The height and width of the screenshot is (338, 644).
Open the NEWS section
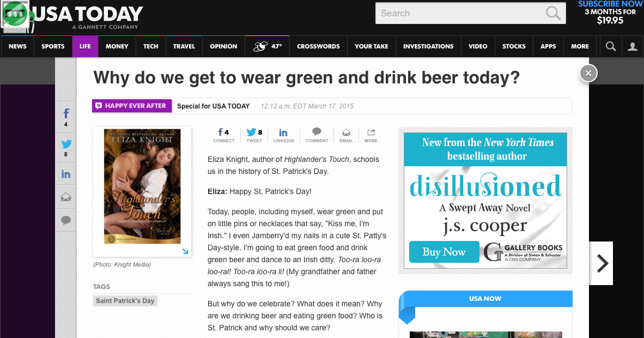coord(17,46)
